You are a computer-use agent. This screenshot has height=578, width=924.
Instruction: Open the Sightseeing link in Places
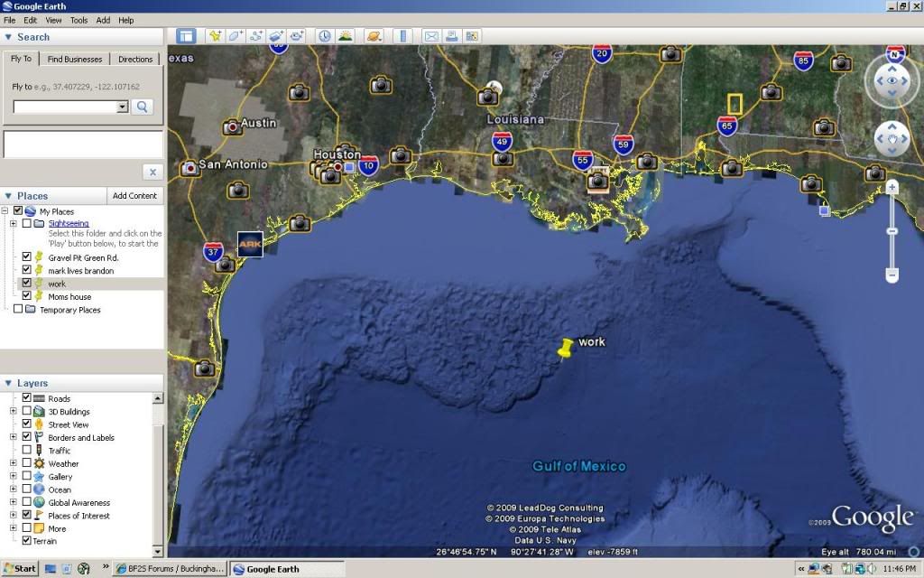coord(69,224)
